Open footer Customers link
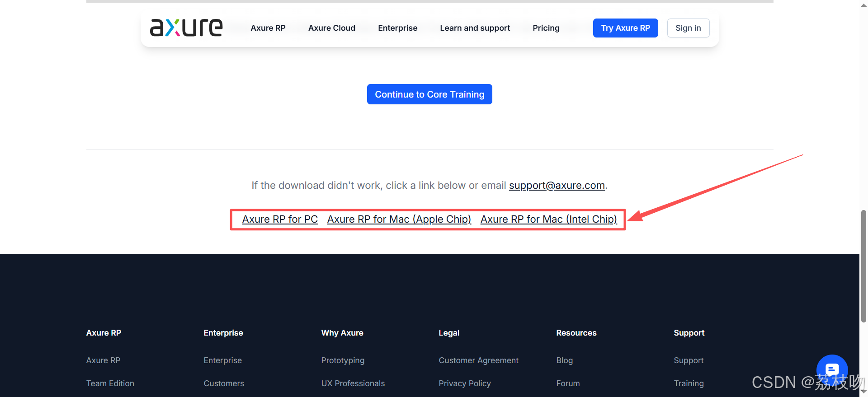The image size is (868, 397). [x=224, y=383]
